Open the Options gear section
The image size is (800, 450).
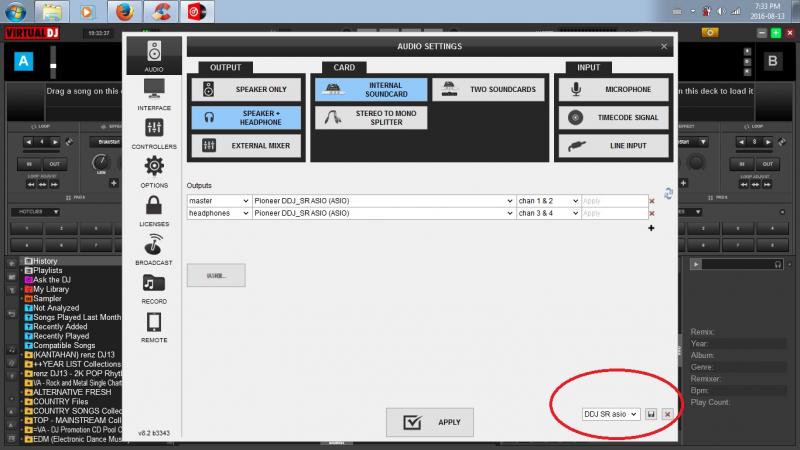pyautogui.click(x=154, y=172)
